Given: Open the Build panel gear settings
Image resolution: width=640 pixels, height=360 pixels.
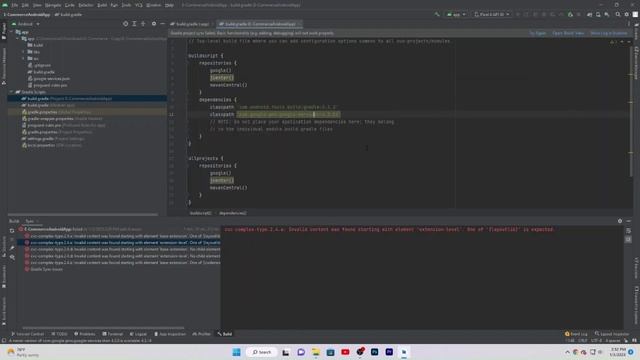Looking at the screenshot, I should [620, 221].
